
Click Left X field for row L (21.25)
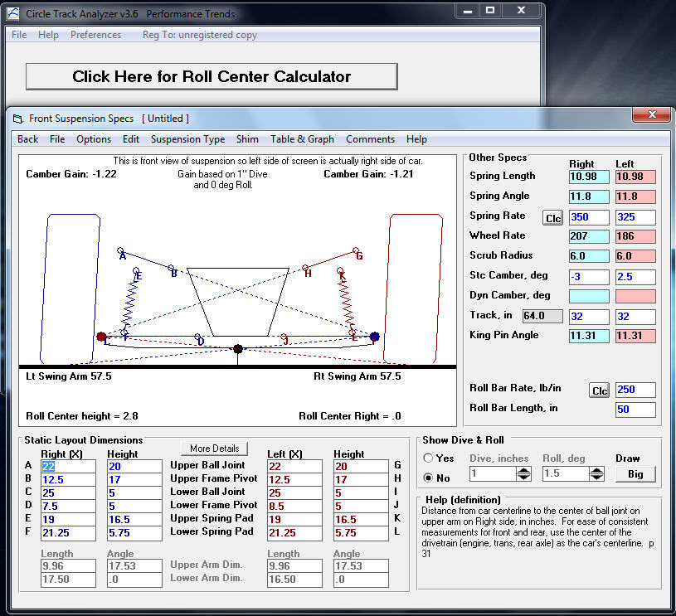tap(294, 533)
